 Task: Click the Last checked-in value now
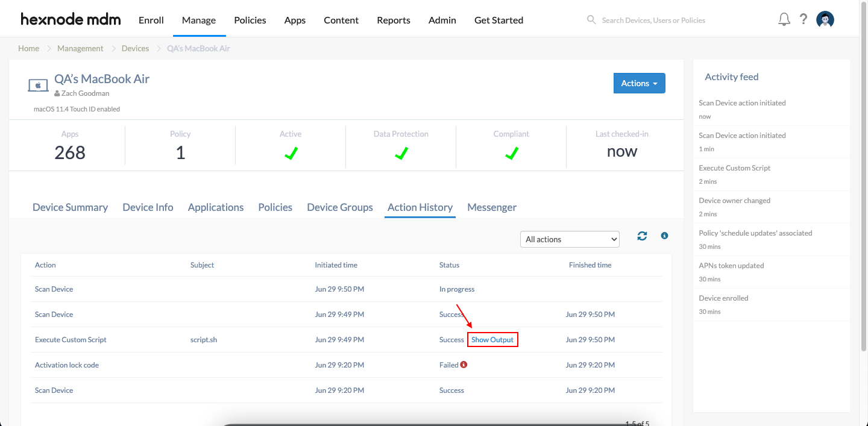click(621, 152)
